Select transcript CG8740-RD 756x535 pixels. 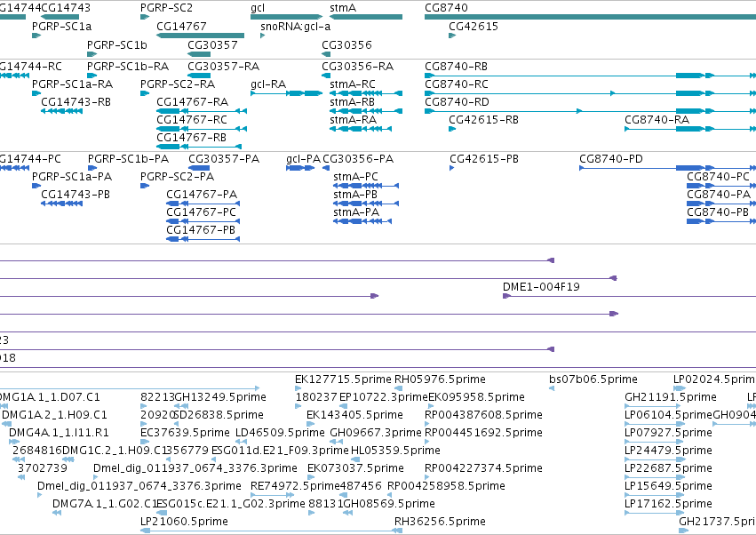coord(590,111)
